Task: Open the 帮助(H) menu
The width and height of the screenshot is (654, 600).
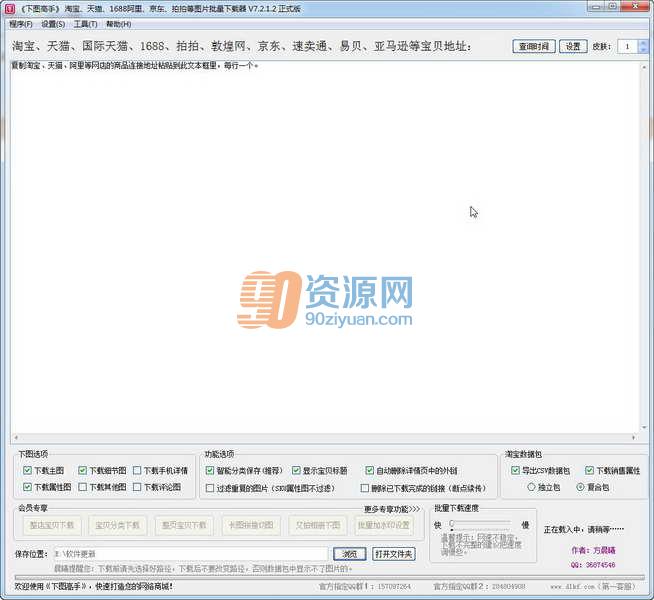Action: tap(118, 24)
